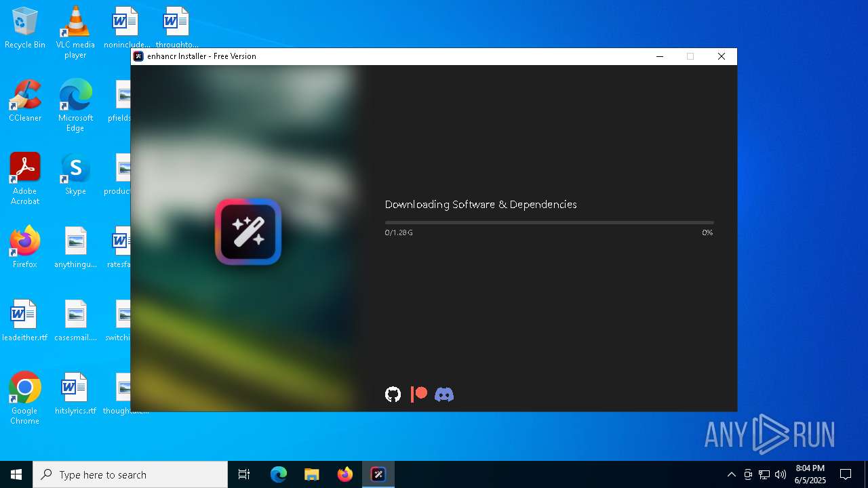Open Skype desktop shortcut
The height and width of the screenshot is (488, 868).
(75, 174)
